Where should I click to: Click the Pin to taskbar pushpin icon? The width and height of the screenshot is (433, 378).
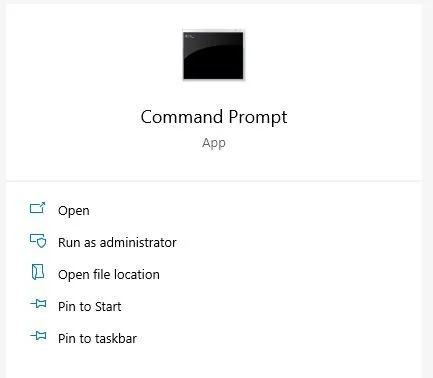point(39,336)
